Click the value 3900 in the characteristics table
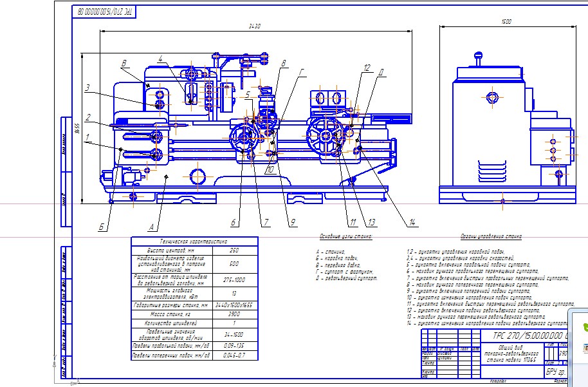The height and width of the screenshot is (387, 588). click(234, 314)
